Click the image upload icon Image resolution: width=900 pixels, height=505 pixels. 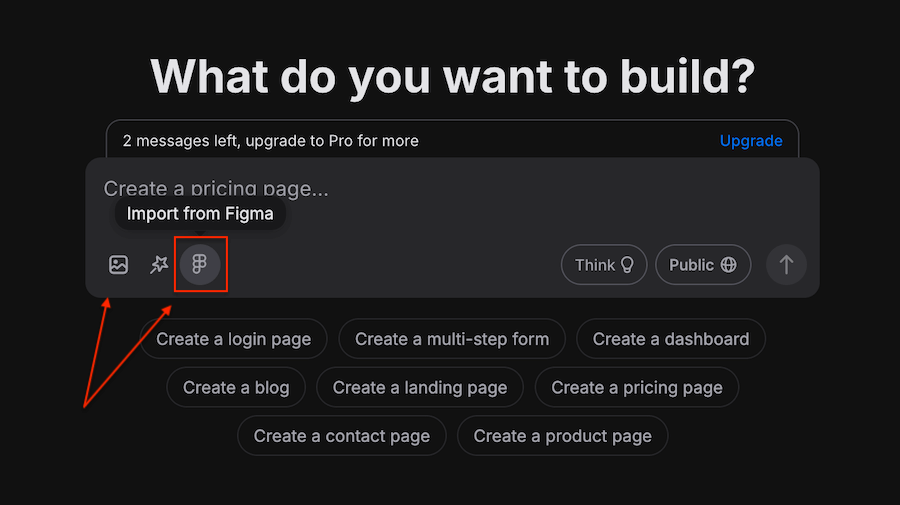(118, 265)
